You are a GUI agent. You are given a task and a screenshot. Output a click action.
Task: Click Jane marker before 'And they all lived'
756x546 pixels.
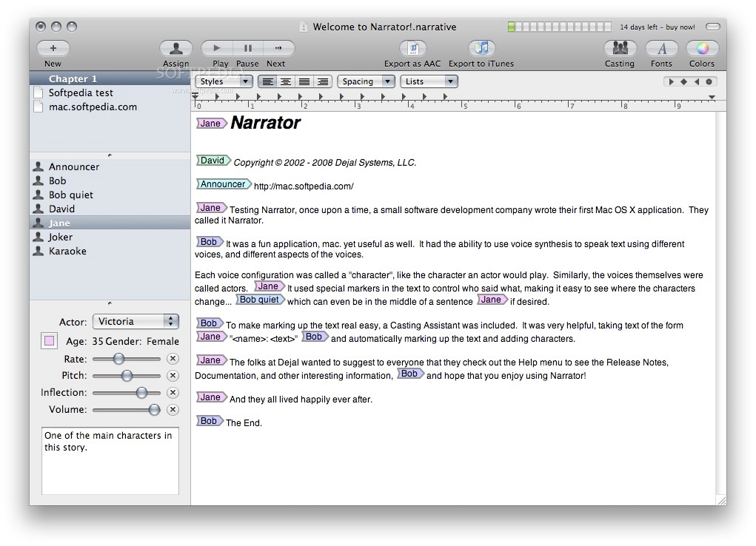[211, 397]
